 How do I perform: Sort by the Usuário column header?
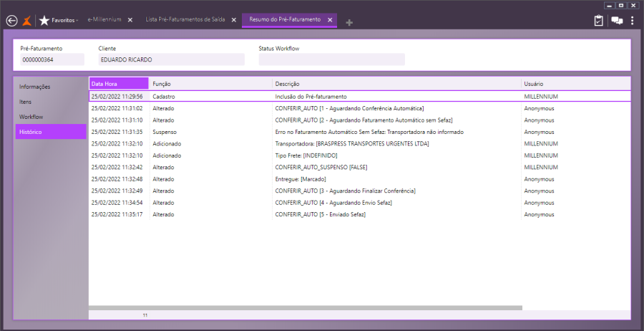point(576,84)
